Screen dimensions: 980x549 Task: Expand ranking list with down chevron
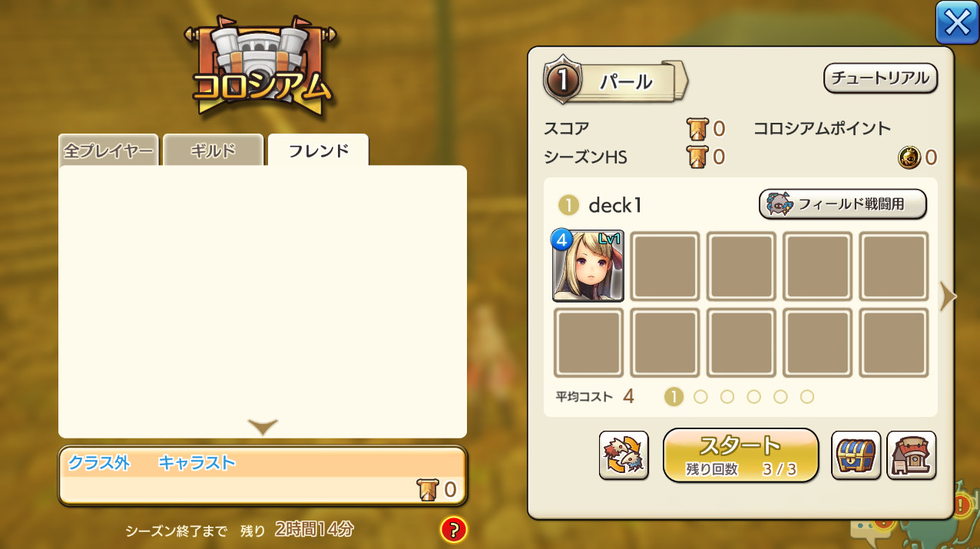263,427
